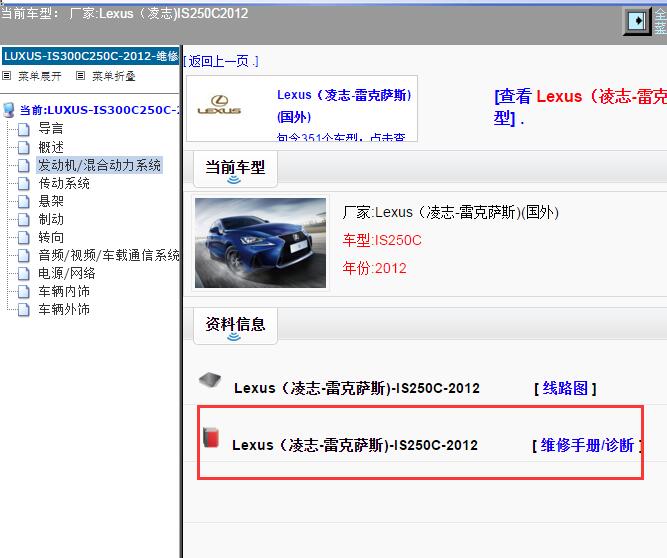The image size is (667, 558).
Task: Select the root node 当前:LUXUS-IS300C250C
Action: coord(99,110)
